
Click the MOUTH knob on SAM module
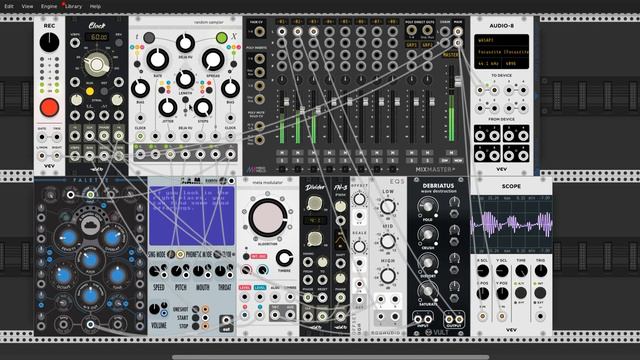(x=198, y=271)
